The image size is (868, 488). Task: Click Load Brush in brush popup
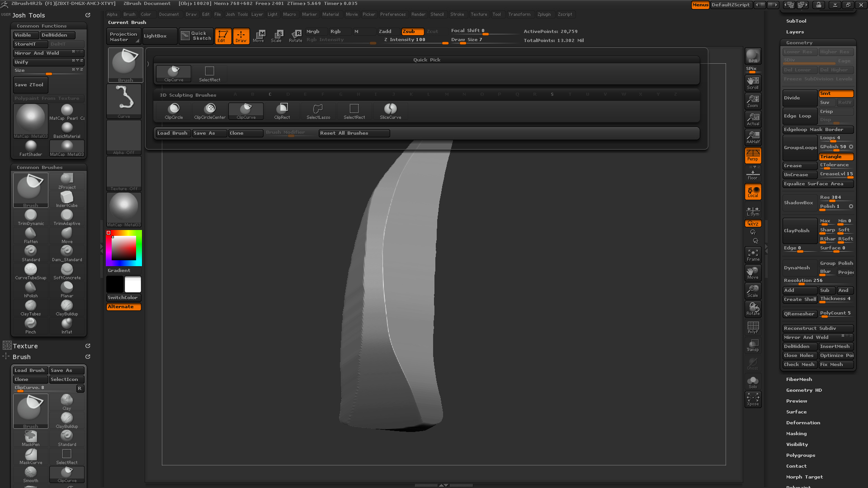pos(173,133)
